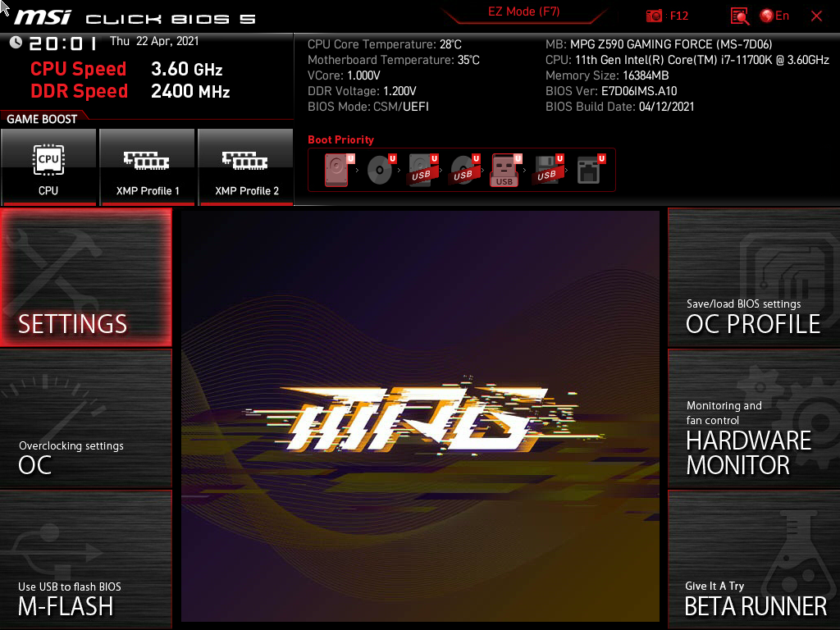The image size is (840, 630).
Task: Select the hard disk boot device icon
Action: 340,170
